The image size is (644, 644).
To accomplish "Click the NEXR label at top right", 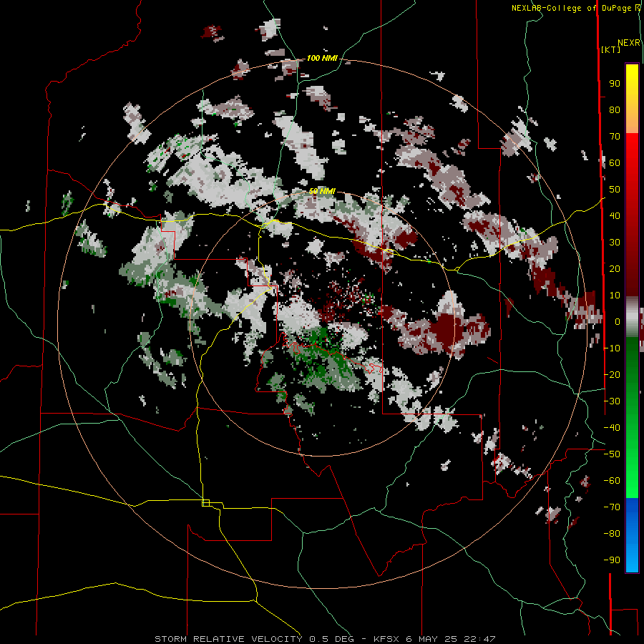I will coord(629,43).
